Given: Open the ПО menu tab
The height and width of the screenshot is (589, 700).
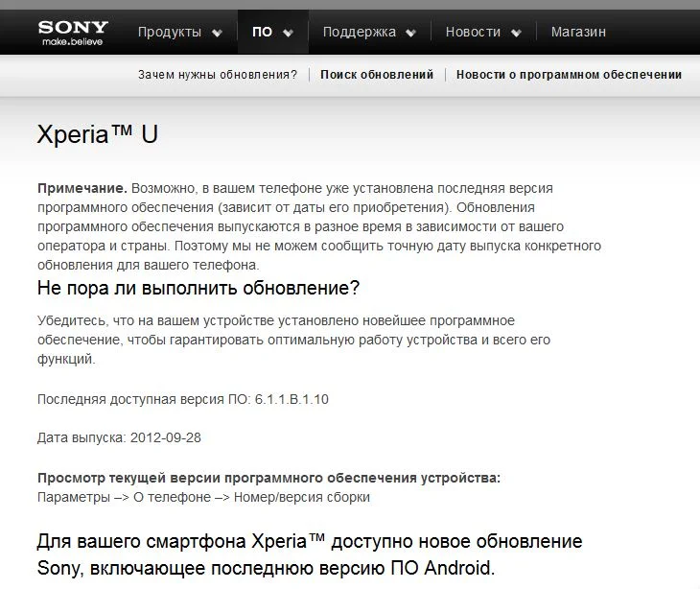Looking at the screenshot, I should (262, 32).
